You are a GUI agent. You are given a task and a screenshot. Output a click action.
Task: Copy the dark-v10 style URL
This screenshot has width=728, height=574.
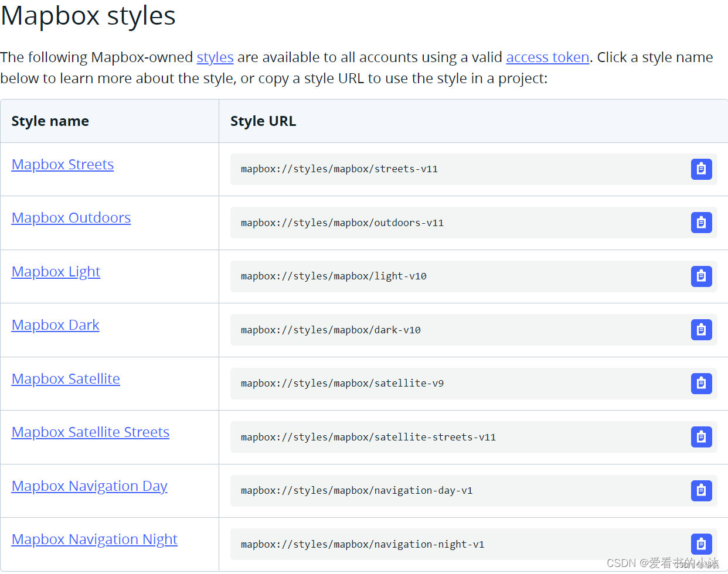click(x=701, y=330)
